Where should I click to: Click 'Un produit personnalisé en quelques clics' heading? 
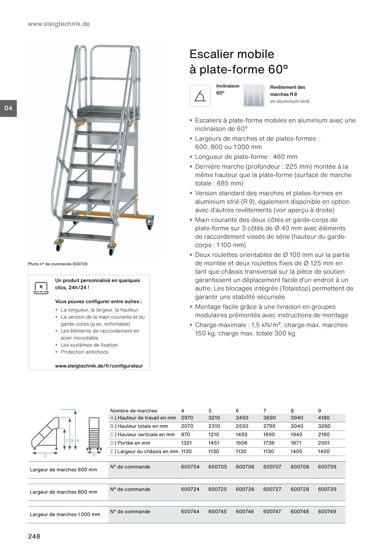coord(97,284)
